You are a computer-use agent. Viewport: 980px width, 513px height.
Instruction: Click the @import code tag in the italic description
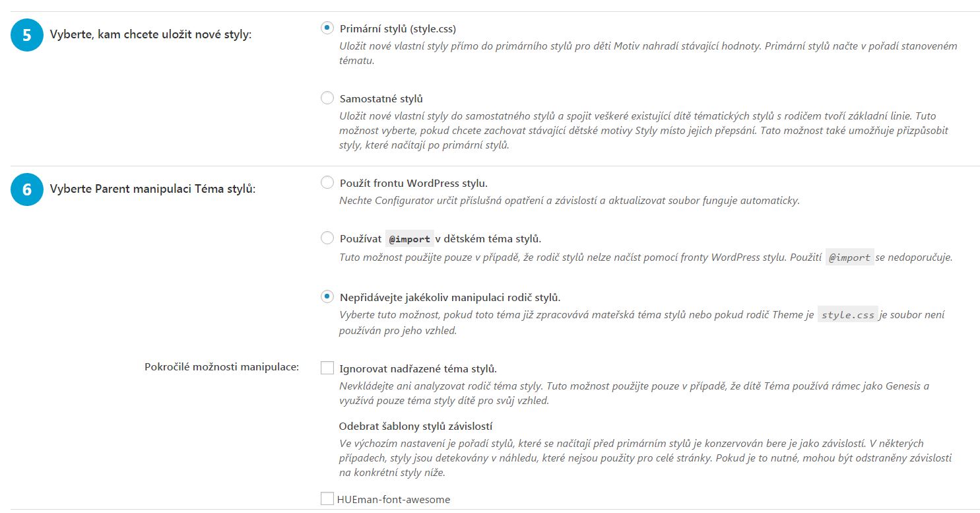click(850, 257)
